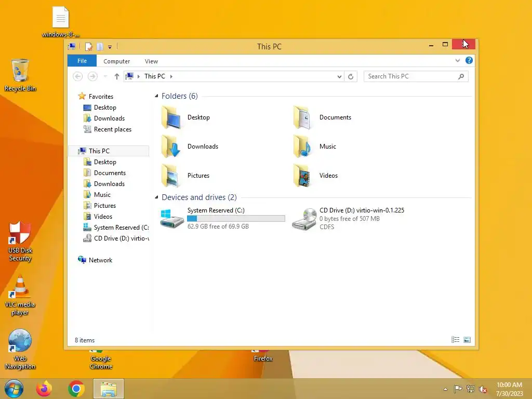Go up one level with Up arrow
The image size is (532, 399).
[x=117, y=76]
